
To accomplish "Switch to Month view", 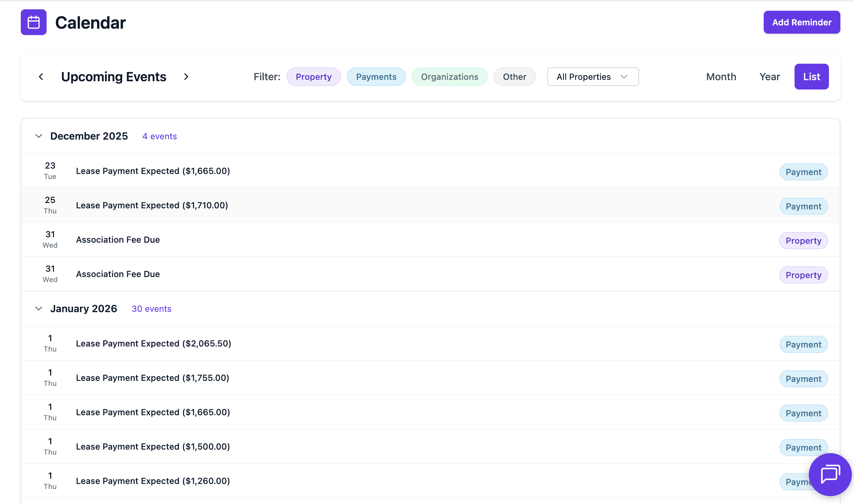I will (721, 77).
